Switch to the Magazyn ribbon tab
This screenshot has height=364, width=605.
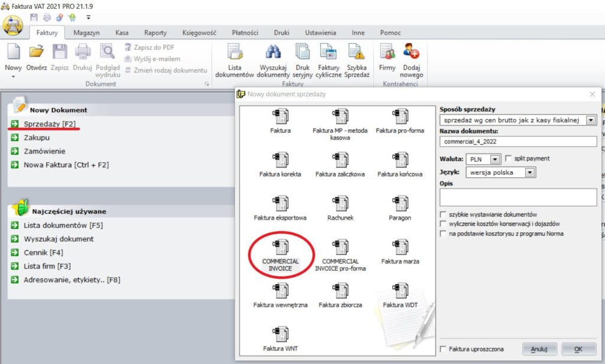(86, 33)
